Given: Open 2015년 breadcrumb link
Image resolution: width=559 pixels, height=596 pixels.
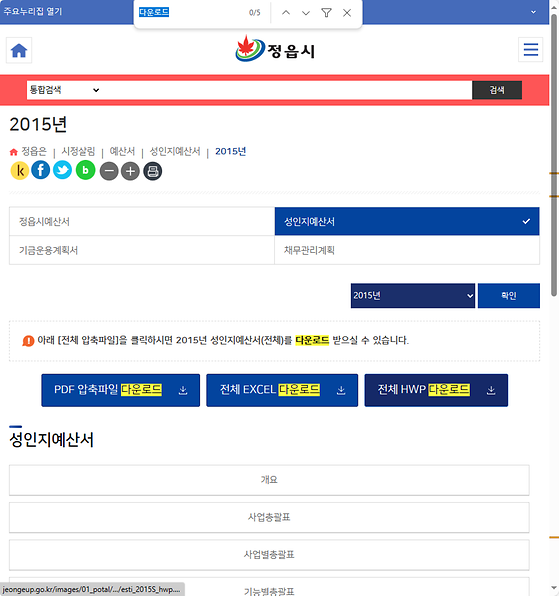Looking at the screenshot, I should coord(230,151).
